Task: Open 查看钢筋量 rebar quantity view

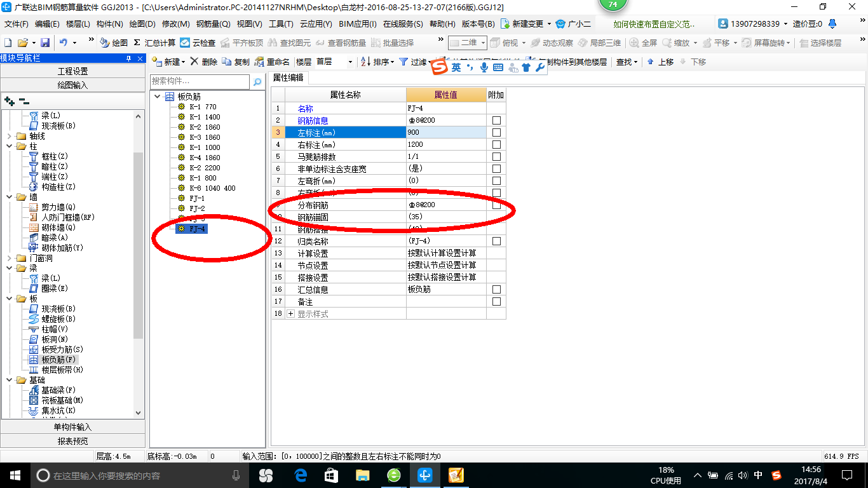Action: point(341,43)
